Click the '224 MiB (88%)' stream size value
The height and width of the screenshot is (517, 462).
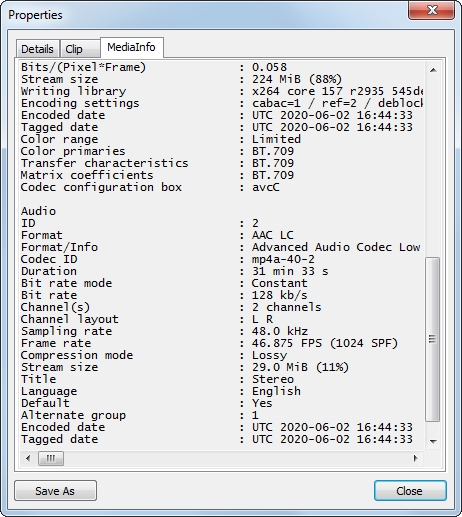297,79
